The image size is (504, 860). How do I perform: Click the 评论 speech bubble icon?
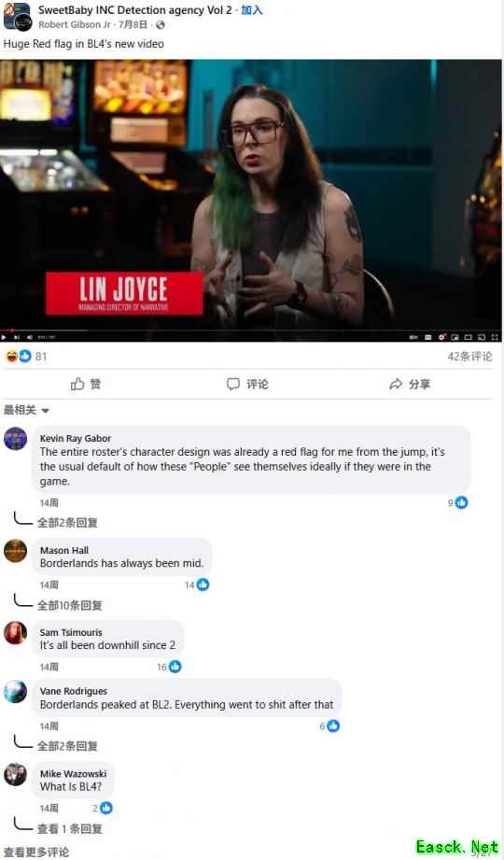233,384
